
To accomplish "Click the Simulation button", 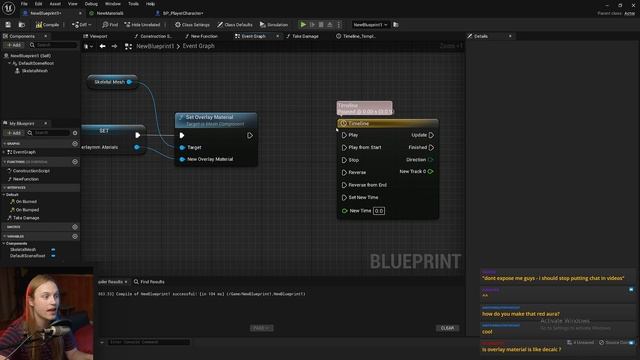I will click(x=274, y=25).
